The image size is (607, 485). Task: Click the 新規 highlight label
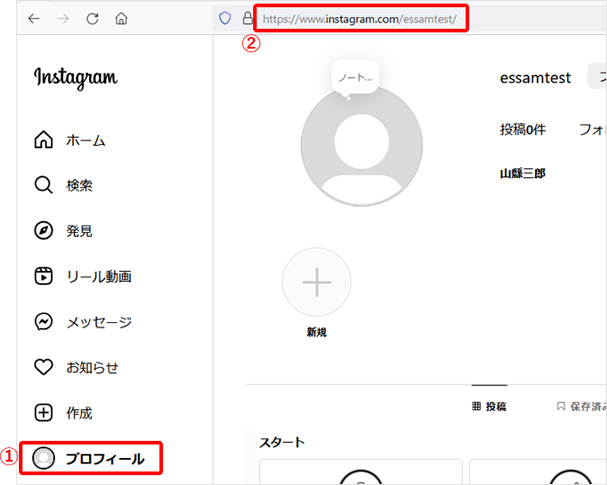click(x=317, y=332)
